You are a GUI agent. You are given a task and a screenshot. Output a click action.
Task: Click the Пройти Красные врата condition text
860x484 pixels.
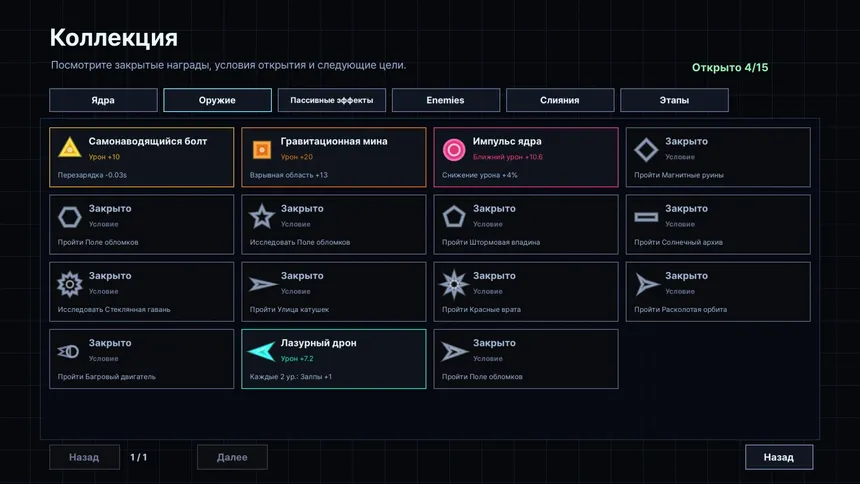[x=481, y=309]
